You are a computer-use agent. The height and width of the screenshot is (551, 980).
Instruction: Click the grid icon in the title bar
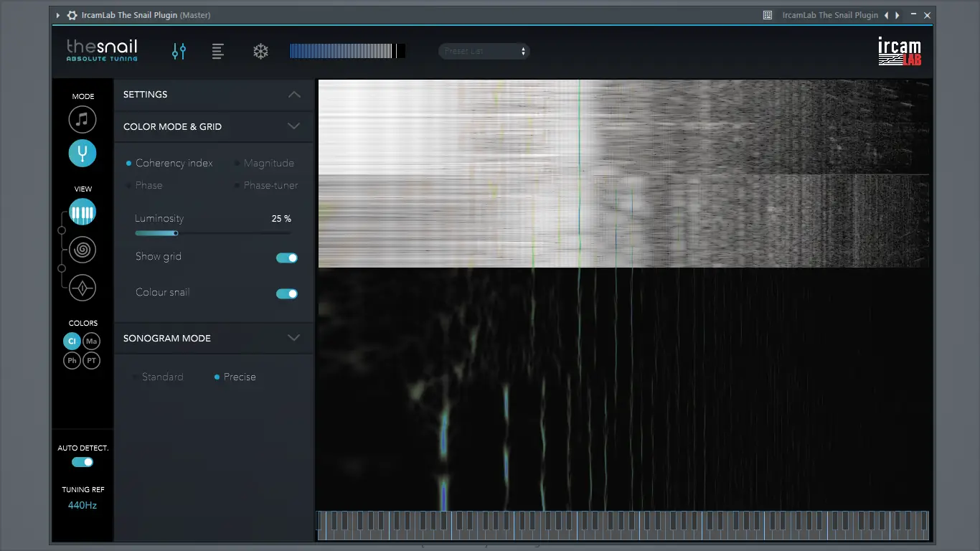click(x=768, y=15)
